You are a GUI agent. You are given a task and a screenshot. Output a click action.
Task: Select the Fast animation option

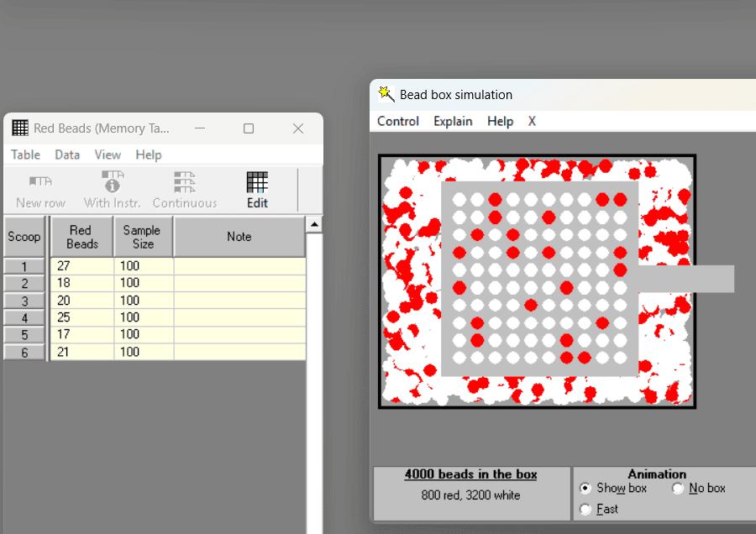click(x=585, y=509)
